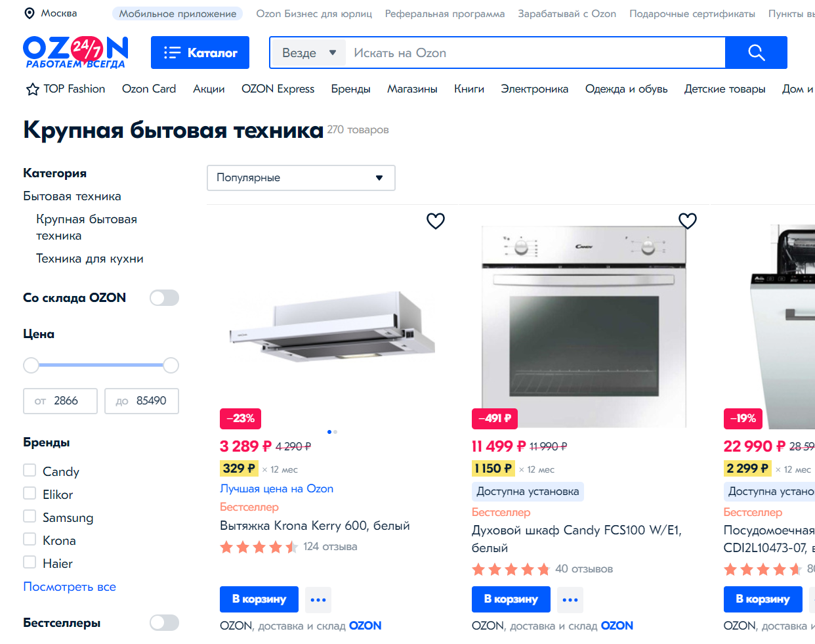Screen dimensions: 815x644
Task: Go to the Электроника menu item
Action: click(x=535, y=89)
